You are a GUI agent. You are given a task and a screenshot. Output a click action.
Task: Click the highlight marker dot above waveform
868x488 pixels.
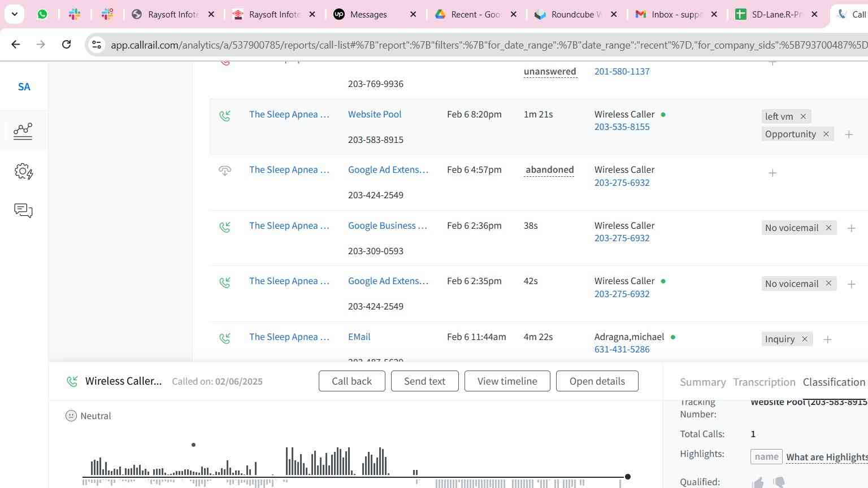click(193, 445)
